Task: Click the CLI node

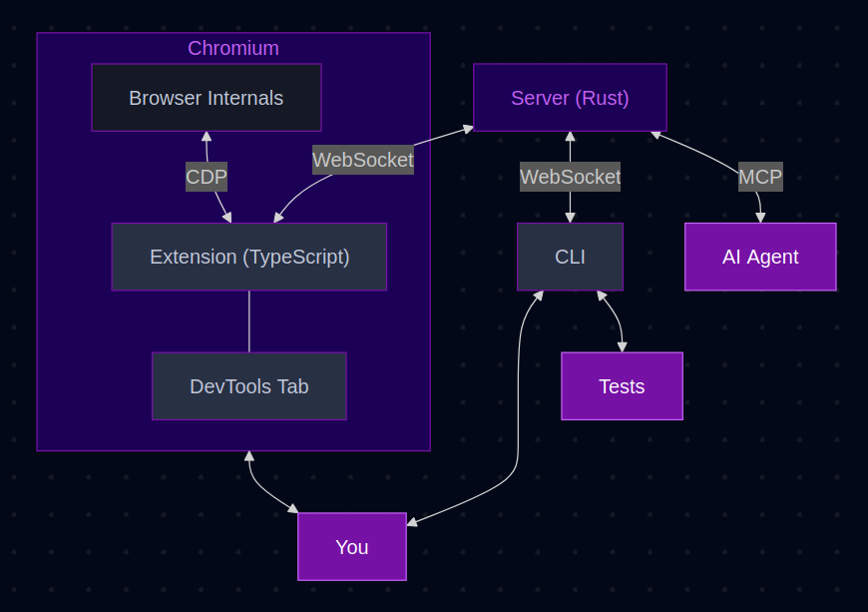Action: (570, 257)
